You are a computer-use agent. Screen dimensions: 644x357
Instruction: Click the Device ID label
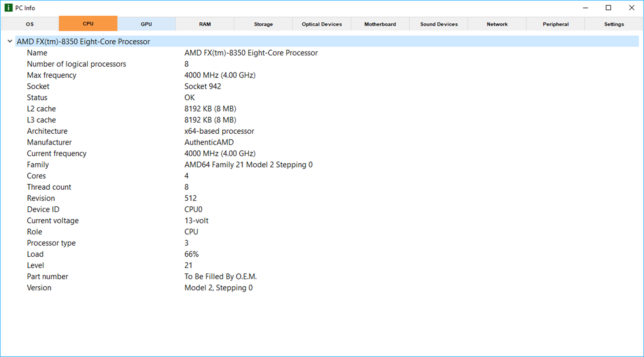(43, 209)
